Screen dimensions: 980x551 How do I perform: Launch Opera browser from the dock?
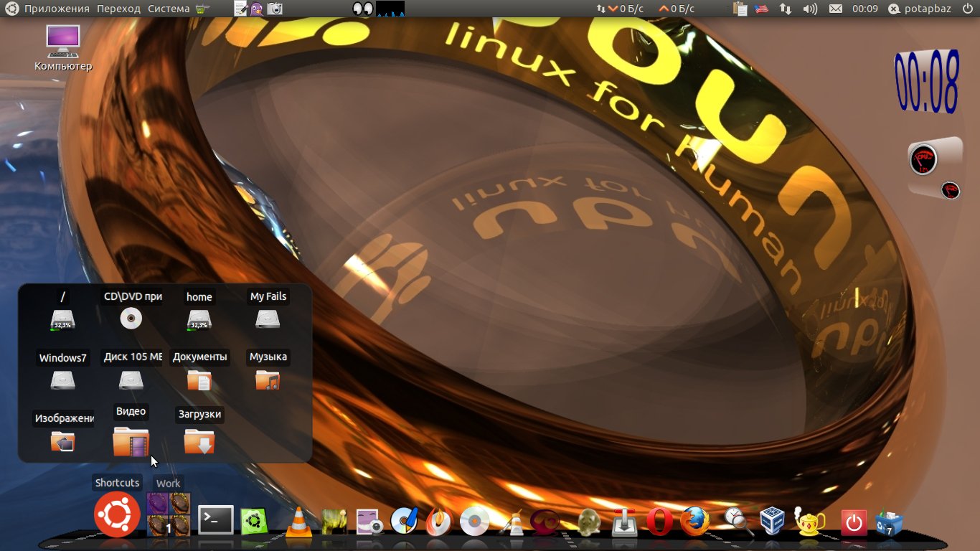(659, 522)
